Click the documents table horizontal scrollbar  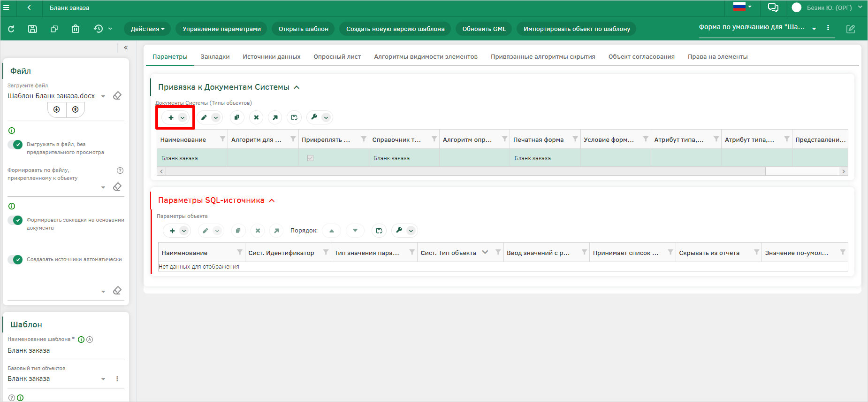(465, 171)
